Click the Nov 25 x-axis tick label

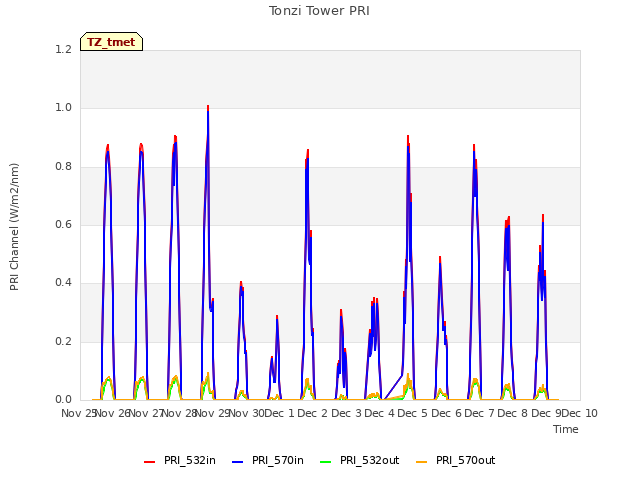pos(78,413)
